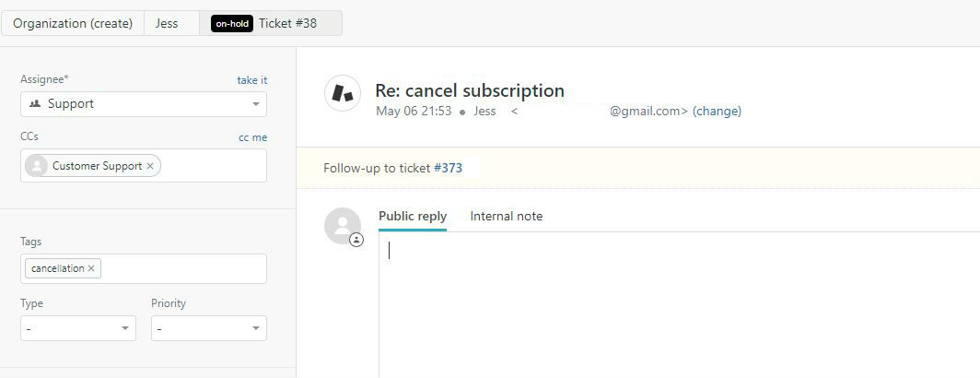
Task: Click the on-hold status badge
Action: tap(232, 24)
